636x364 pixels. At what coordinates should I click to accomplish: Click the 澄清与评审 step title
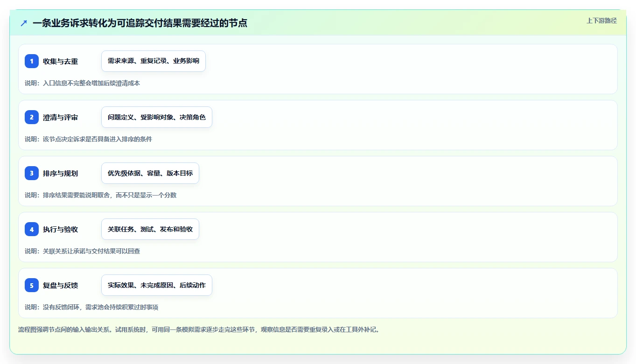[60, 117]
